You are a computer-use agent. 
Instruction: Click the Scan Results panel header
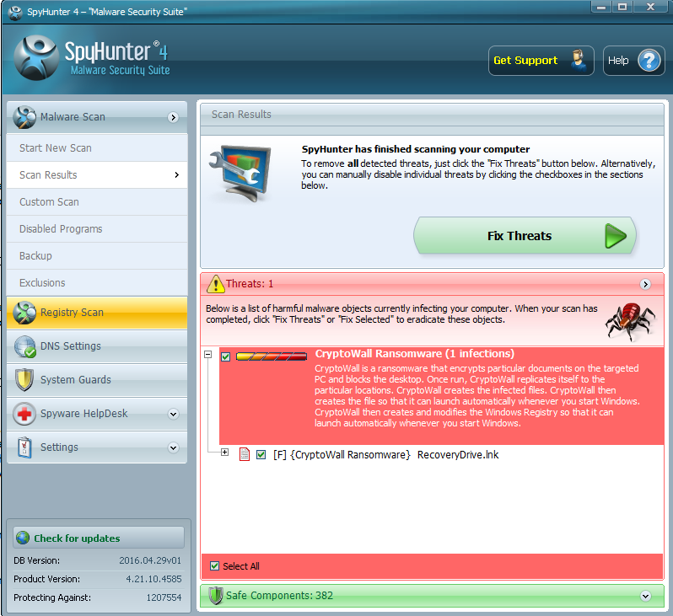(x=432, y=115)
